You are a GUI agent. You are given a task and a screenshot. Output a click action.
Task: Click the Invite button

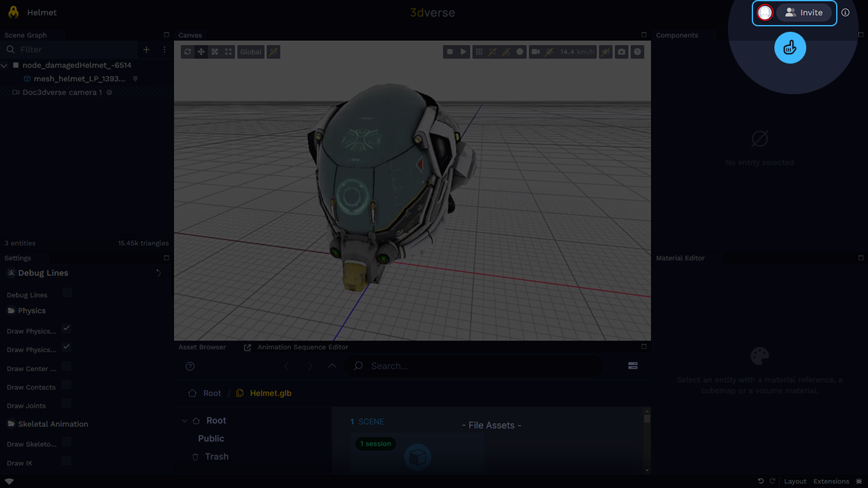804,13
